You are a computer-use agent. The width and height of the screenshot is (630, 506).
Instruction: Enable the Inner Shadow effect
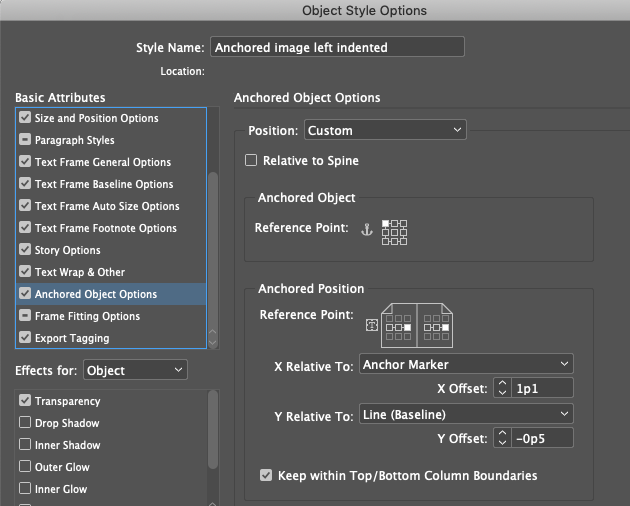[x=25, y=445]
